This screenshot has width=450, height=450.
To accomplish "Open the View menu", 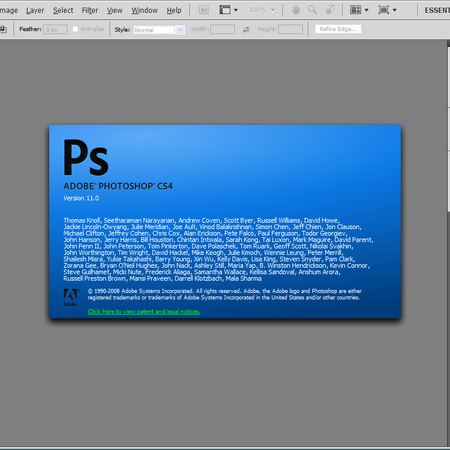I will point(115,10).
